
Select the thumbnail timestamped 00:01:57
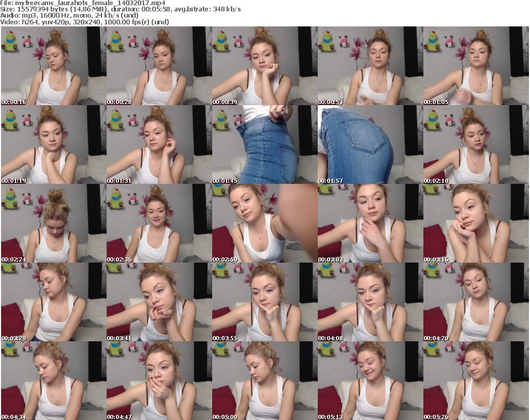371,144
